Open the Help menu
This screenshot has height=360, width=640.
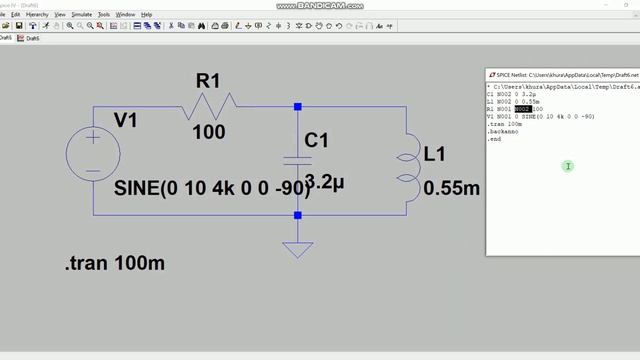point(147,14)
